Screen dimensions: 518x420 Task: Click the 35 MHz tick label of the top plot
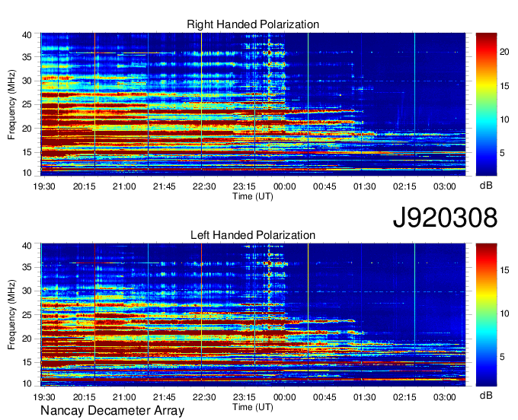(27, 57)
